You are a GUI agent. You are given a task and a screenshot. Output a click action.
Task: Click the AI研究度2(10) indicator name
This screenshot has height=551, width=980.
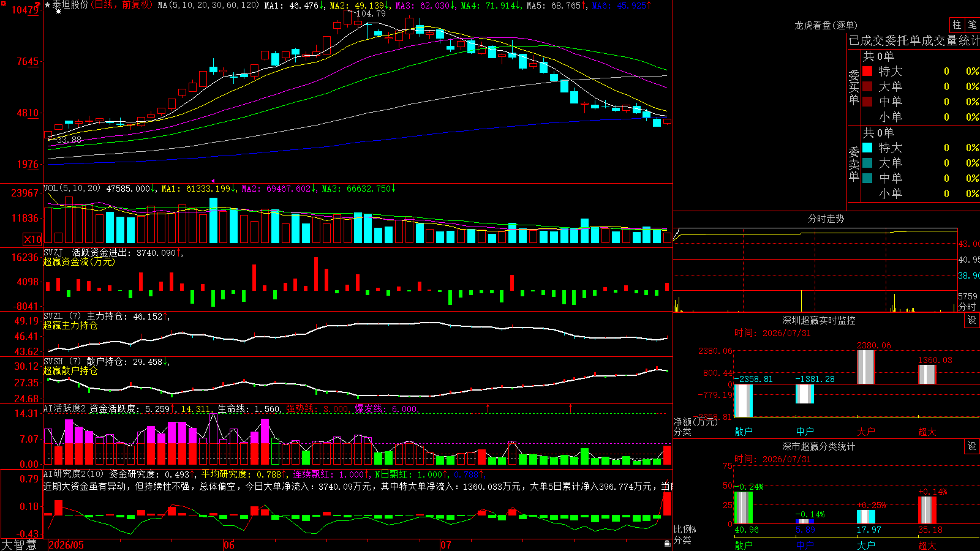click(74, 474)
